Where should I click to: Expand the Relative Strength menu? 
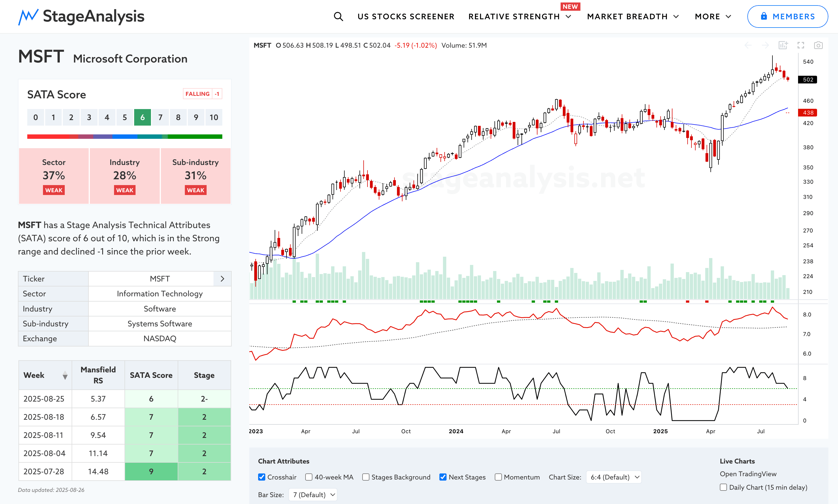click(x=520, y=17)
